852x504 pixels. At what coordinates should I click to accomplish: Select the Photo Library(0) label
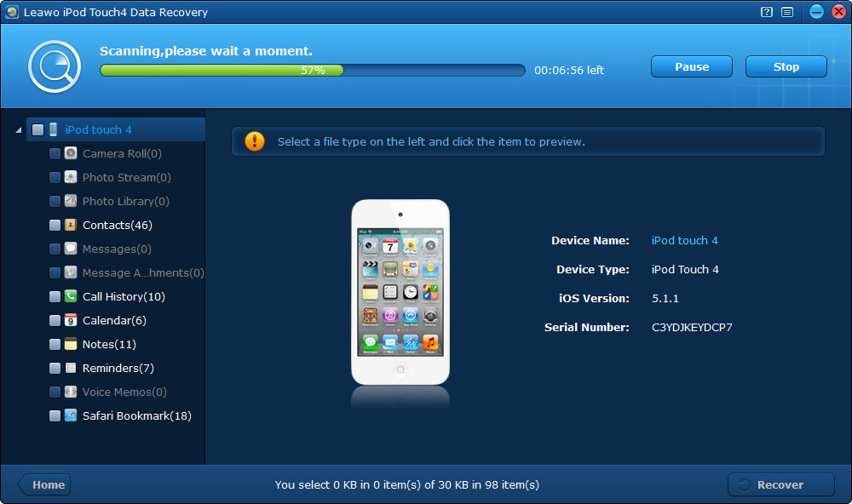click(126, 201)
